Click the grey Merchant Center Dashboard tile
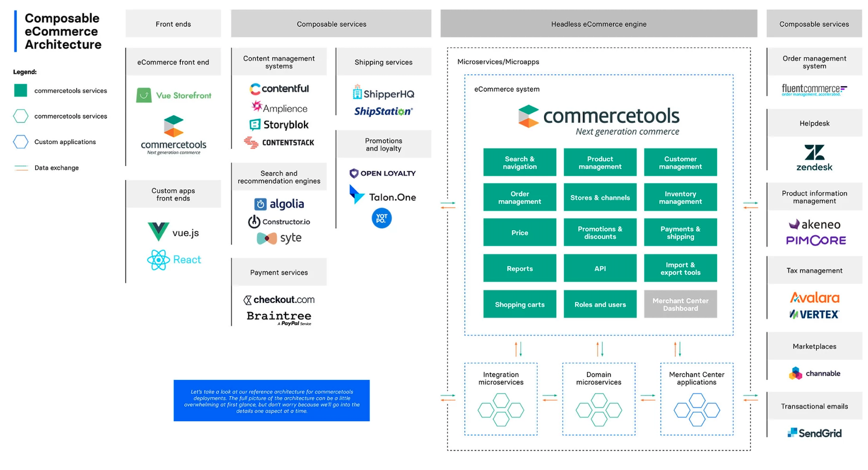 (680, 304)
